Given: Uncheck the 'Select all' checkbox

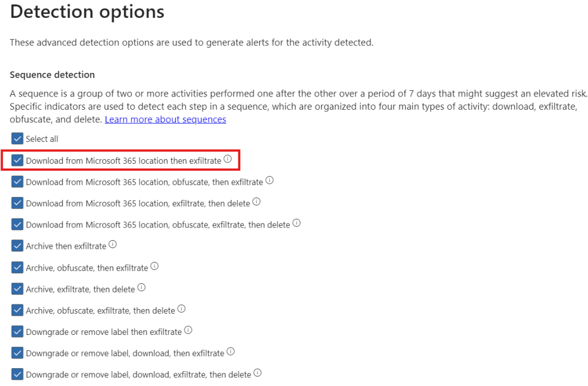Looking at the screenshot, I should [x=17, y=139].
